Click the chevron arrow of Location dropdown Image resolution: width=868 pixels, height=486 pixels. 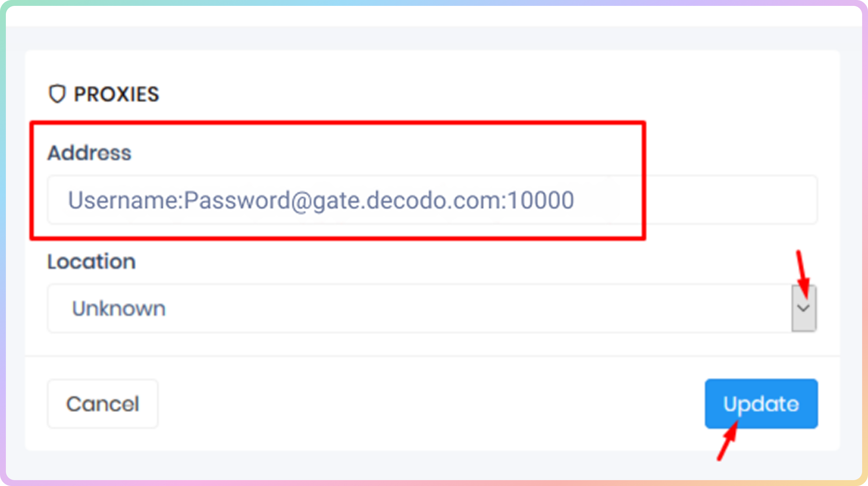[x=804, y=308]
